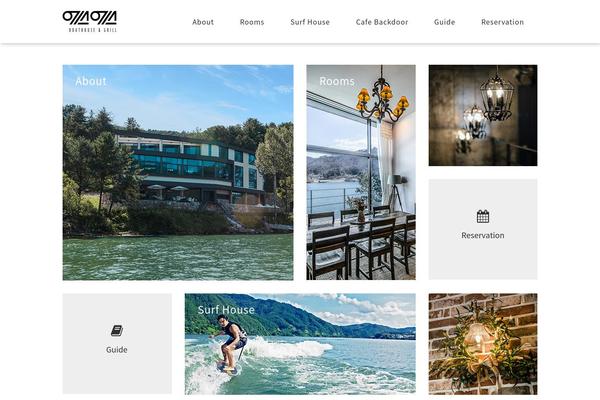
Task: Open the Rooms tile with dining table
Action: [361, 172]
